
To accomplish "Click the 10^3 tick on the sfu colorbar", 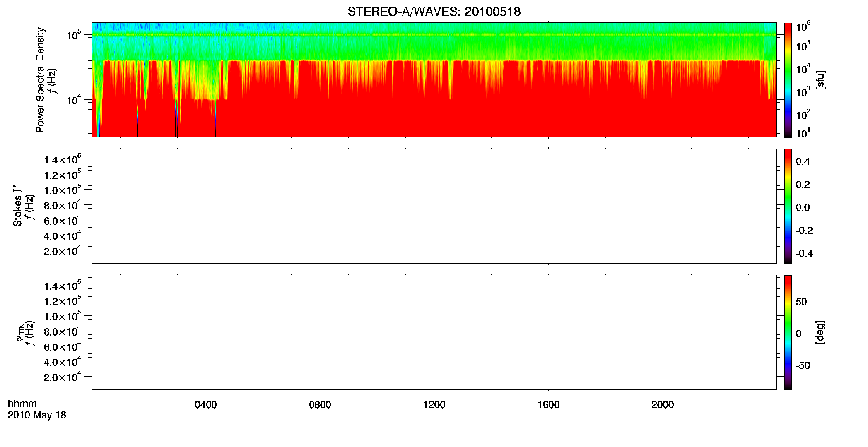I will click(x=803, y=91).
